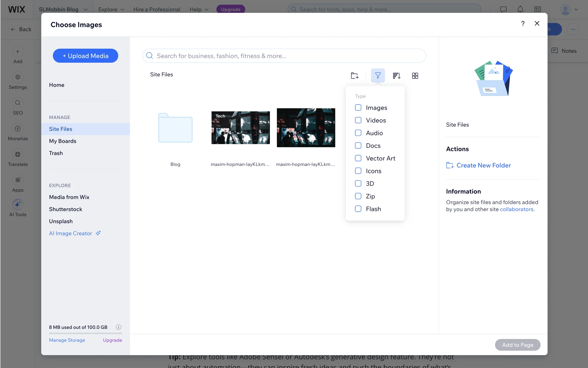The width and height of the screenshot is (588, 368).
Task: Expand the Help menu chevron
Action: (206, 10)
